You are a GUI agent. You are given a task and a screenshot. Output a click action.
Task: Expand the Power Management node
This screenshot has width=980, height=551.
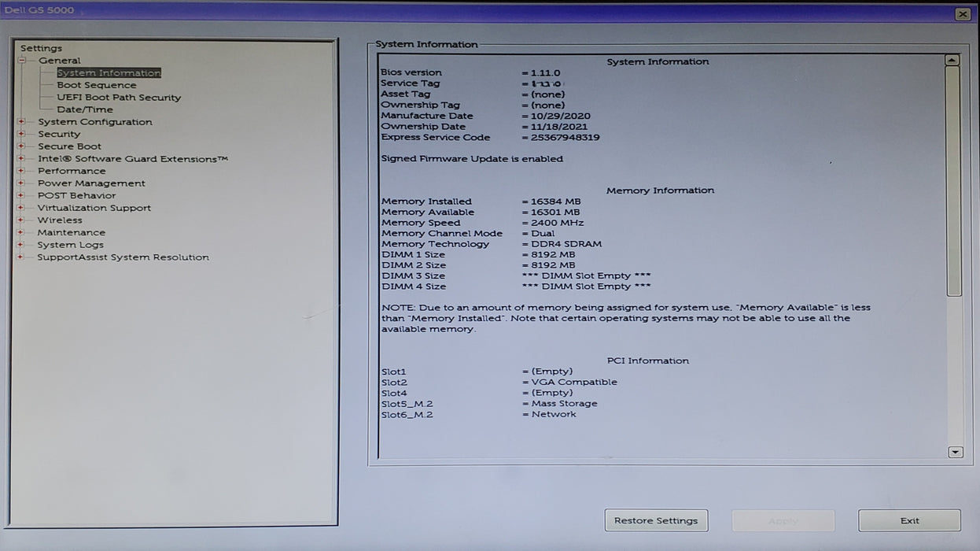point(21,183)
